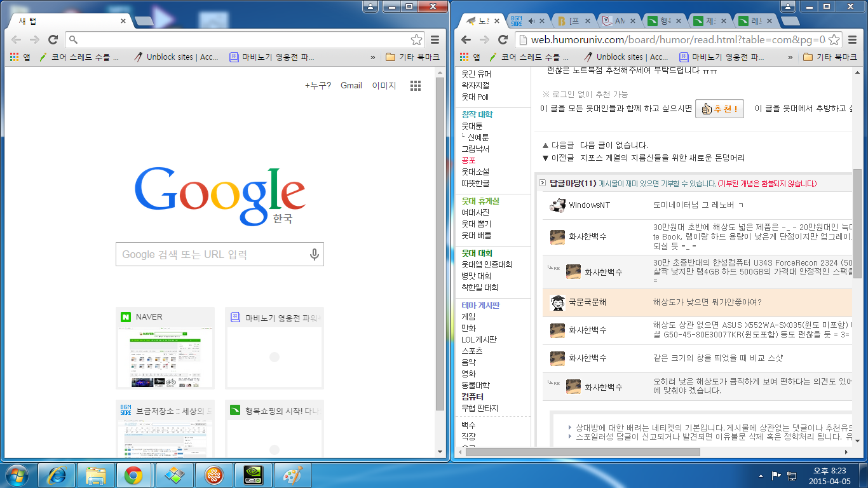This screenshot has height=488, width=868.
Task: Click the Google search input box
Action: point(213,254)
